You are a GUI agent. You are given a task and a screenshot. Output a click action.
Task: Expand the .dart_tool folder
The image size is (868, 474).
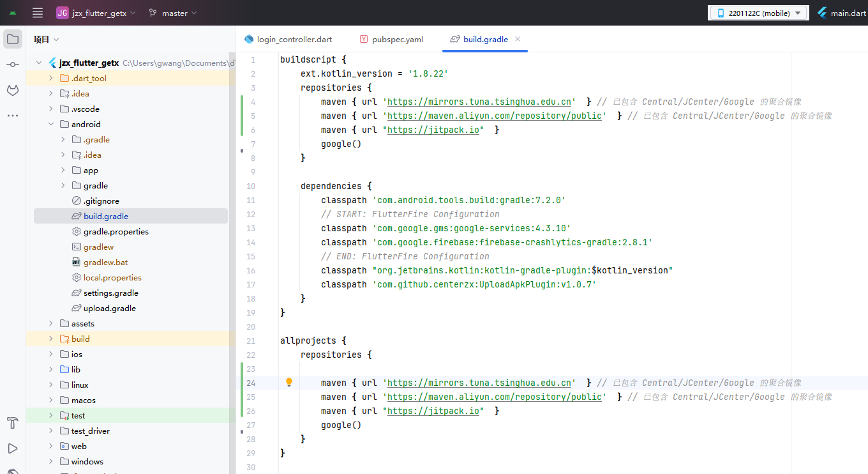51,78
